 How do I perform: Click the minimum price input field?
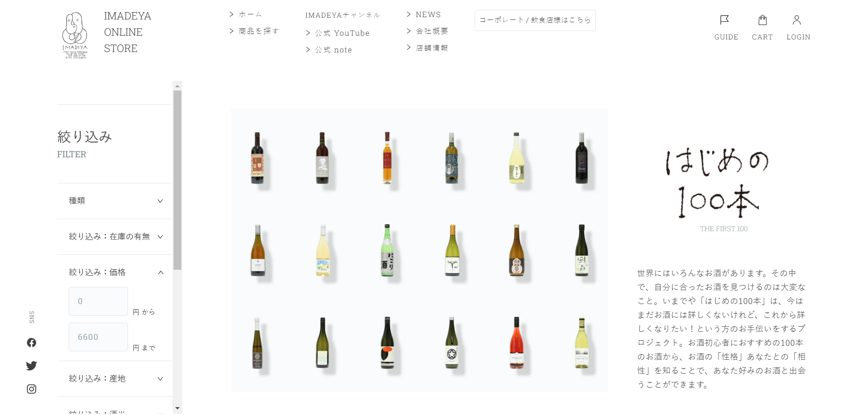click(98, 301)
